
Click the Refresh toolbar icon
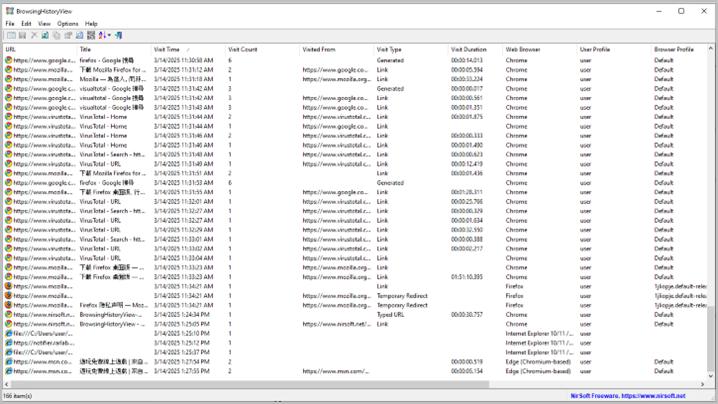point(45,35)
